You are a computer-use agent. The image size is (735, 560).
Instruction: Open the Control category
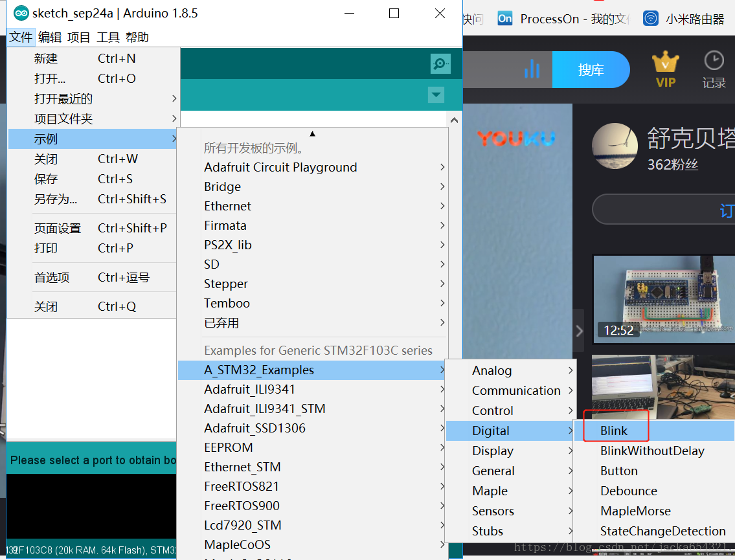pyautogui.click(x=510, y=411)
